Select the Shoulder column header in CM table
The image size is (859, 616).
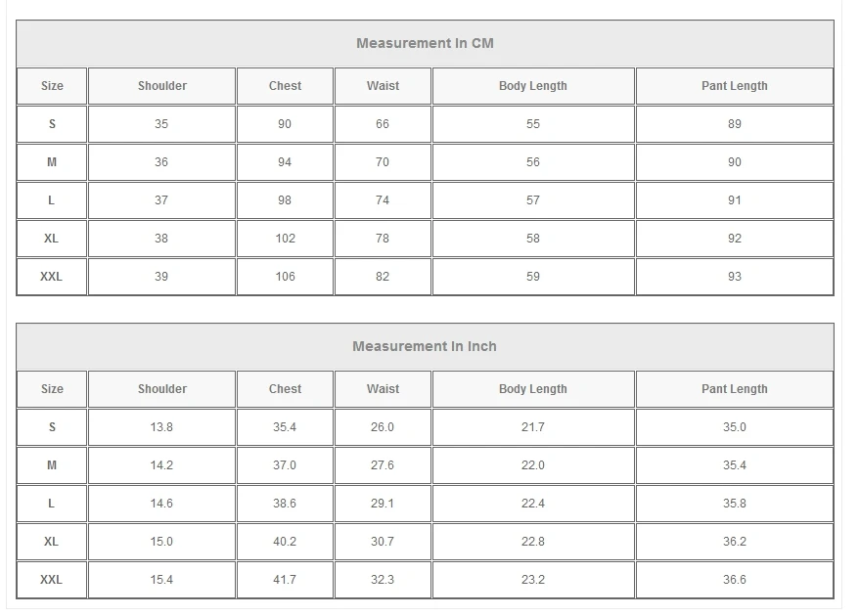pyautogui.click(x=162, y=86)
